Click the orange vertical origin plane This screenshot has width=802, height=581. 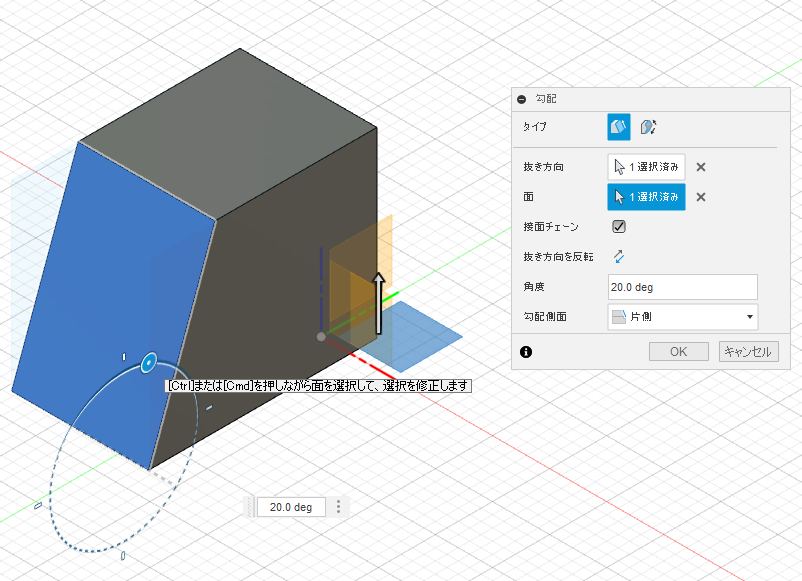[361, 279]
